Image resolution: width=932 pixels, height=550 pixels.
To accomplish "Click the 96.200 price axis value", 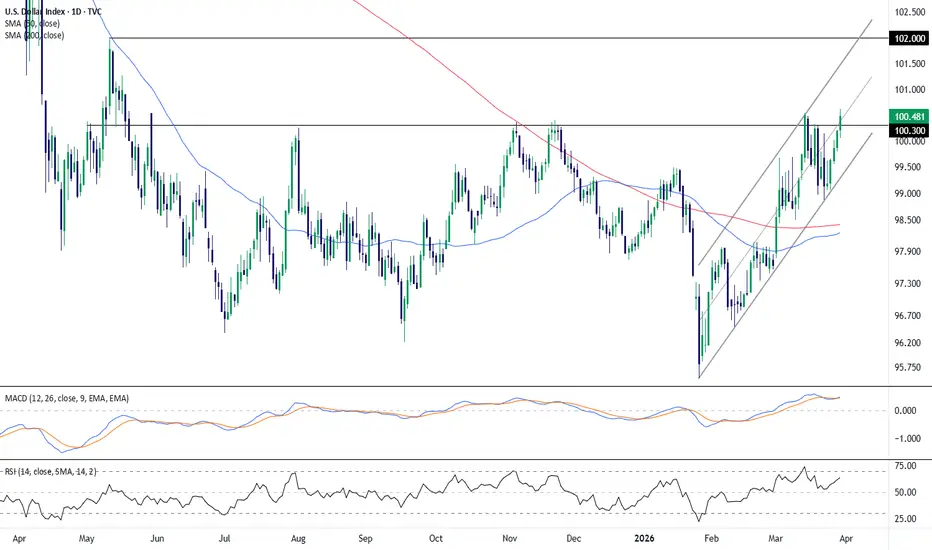I will [910, 343].
